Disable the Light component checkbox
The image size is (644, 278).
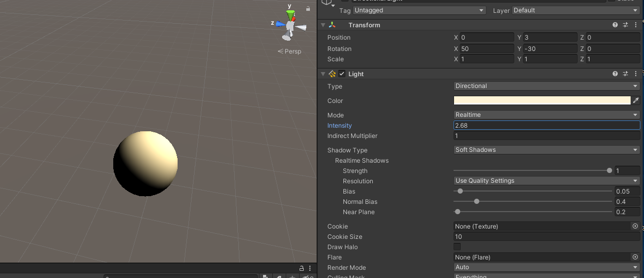pyautogui.click(x=342, y=74)
